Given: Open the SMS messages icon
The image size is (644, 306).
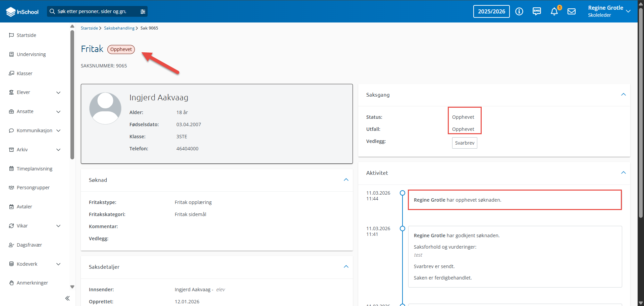Looking at the screenshot, I should coord(537,11).
